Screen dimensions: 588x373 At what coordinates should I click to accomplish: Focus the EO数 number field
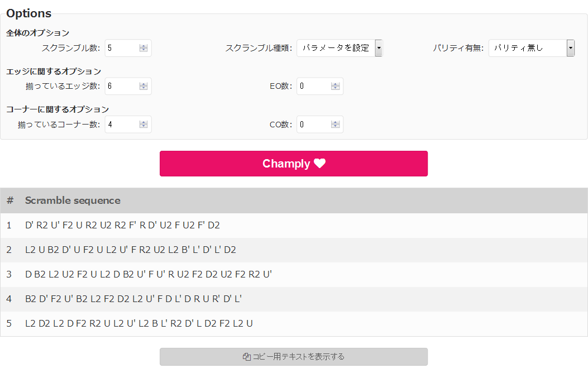(320, 86)
